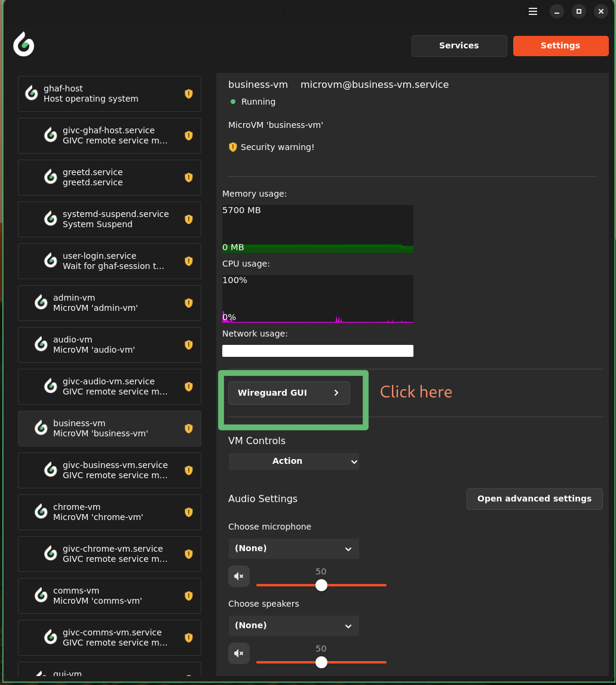Click the warning shield on greetd.service
The image size is (616, 685).
point(188,178)
